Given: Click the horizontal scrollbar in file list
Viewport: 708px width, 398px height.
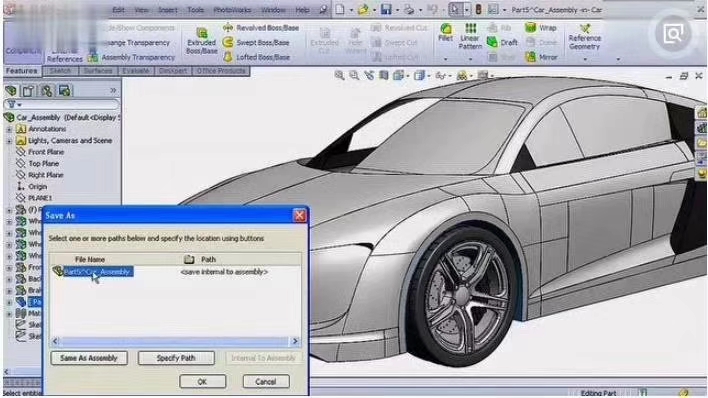Looking at the screenshot, I should (x=175, y=341).
